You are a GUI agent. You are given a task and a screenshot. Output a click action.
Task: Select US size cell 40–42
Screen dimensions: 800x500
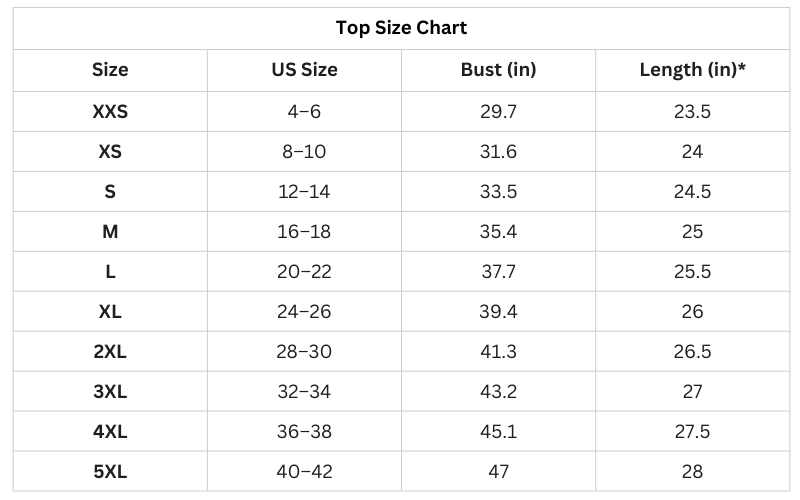304,471
